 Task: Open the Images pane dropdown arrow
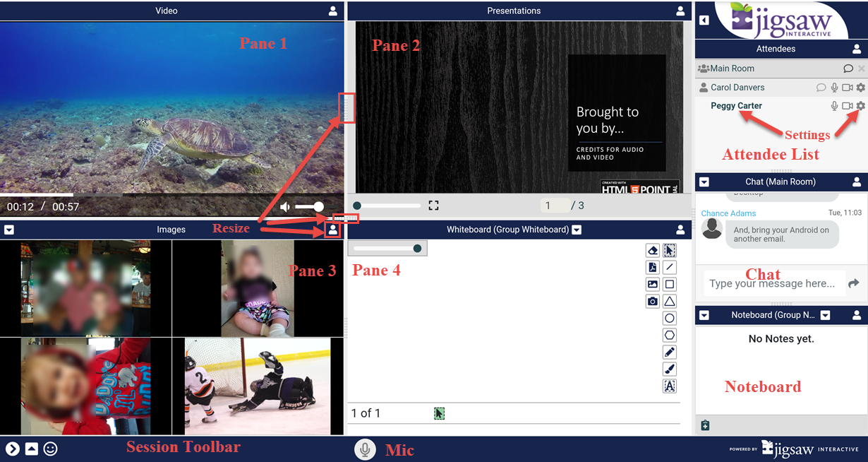click(8, 230)
